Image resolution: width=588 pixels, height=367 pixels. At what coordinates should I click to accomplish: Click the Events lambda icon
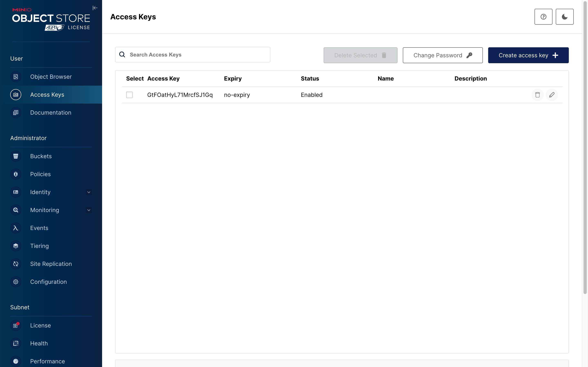(x=16, y=228)
